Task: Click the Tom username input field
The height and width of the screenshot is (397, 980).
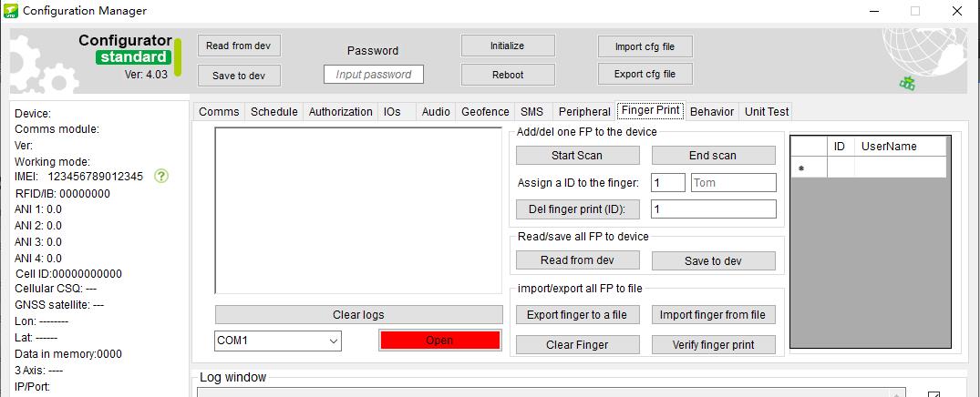Action: (x=734, y=183)
